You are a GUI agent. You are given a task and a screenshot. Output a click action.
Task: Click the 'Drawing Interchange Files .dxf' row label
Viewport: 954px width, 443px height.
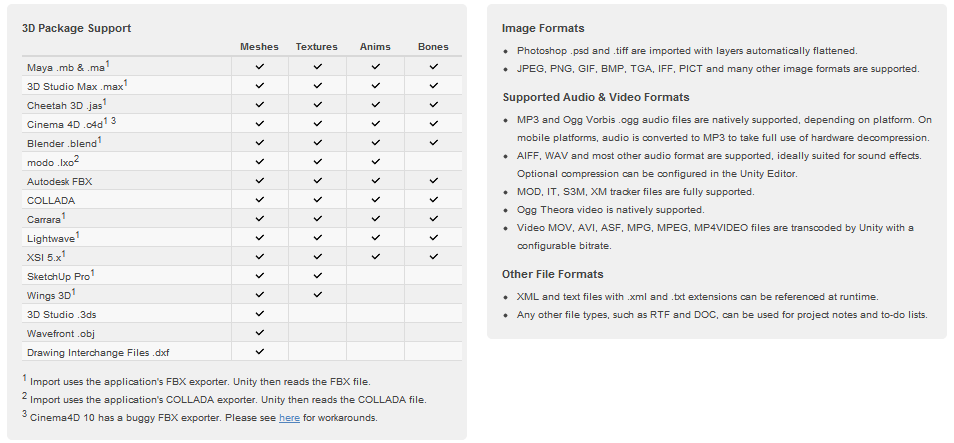(x=98, y=352)
